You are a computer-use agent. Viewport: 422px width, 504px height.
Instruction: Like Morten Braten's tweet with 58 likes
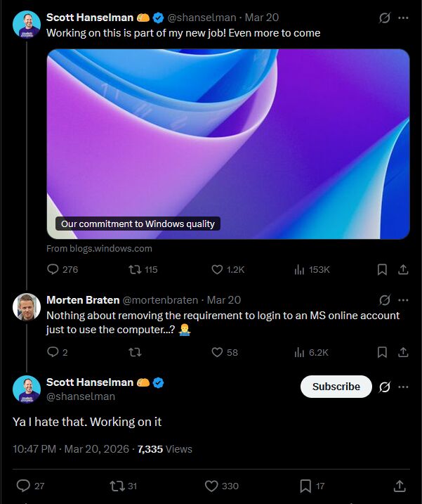pyautogui.click(x=225, y=352)
